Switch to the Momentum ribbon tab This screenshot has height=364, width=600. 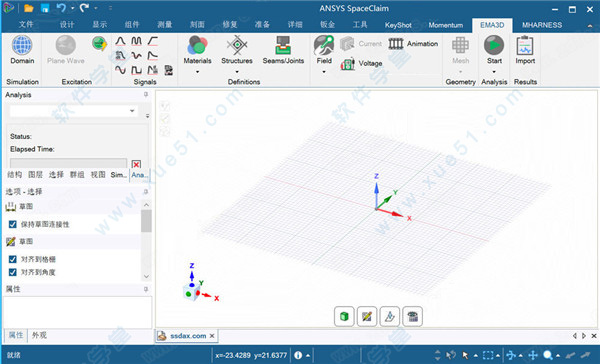coord(445,25)
